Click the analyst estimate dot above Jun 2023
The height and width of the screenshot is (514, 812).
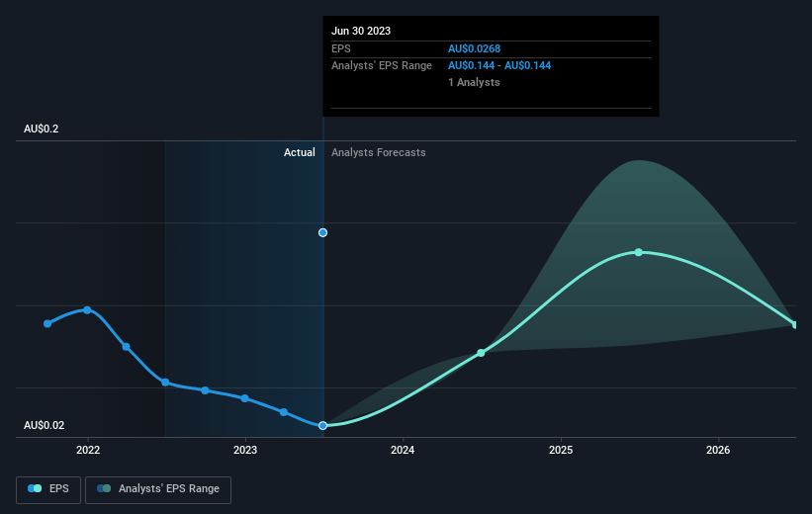click(322, 233)
